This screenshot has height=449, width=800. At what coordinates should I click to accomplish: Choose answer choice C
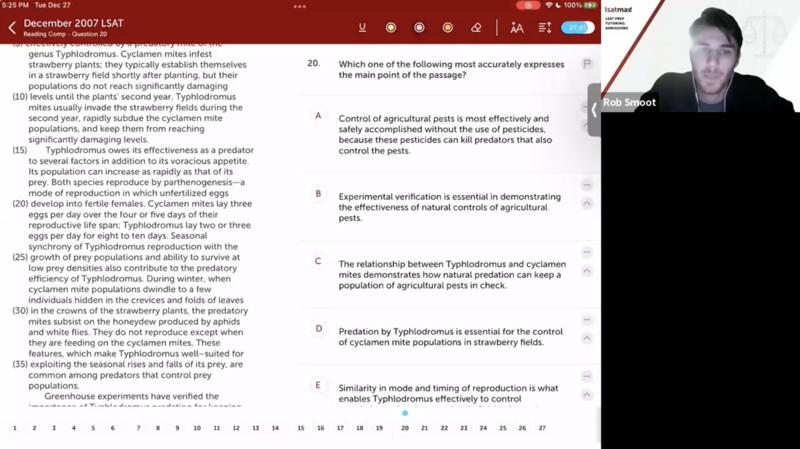click(318, 262)
